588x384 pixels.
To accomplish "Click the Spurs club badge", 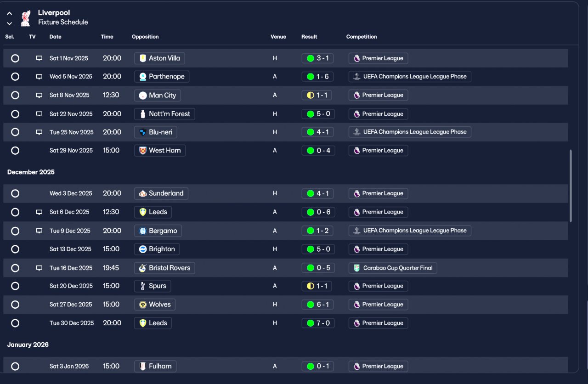I will [x=143, y=286].
